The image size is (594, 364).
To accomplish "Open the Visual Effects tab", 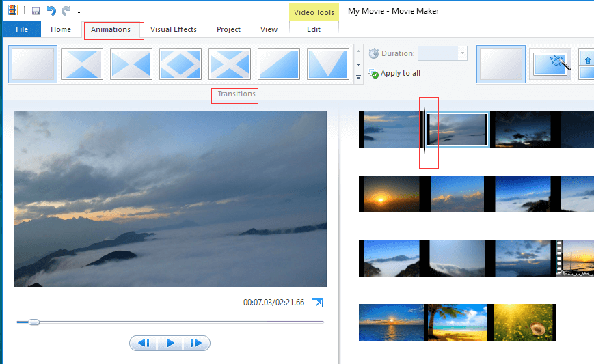I will 174,29.
